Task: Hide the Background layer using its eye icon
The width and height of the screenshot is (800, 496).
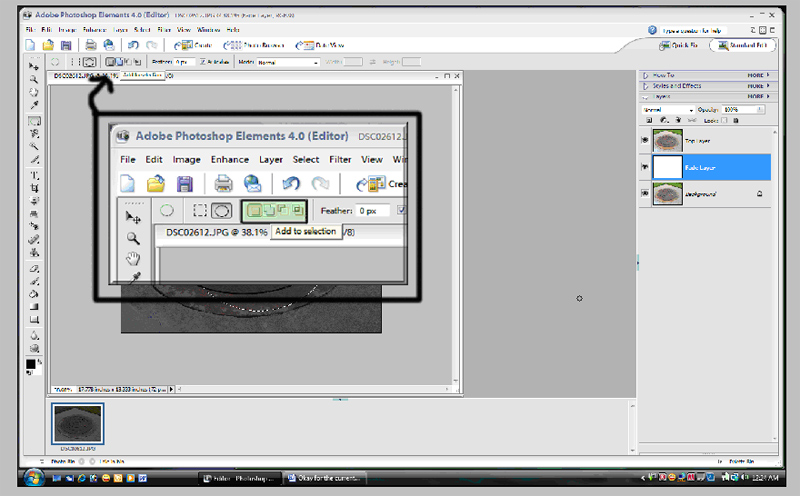Action: [x=645, y=193]
